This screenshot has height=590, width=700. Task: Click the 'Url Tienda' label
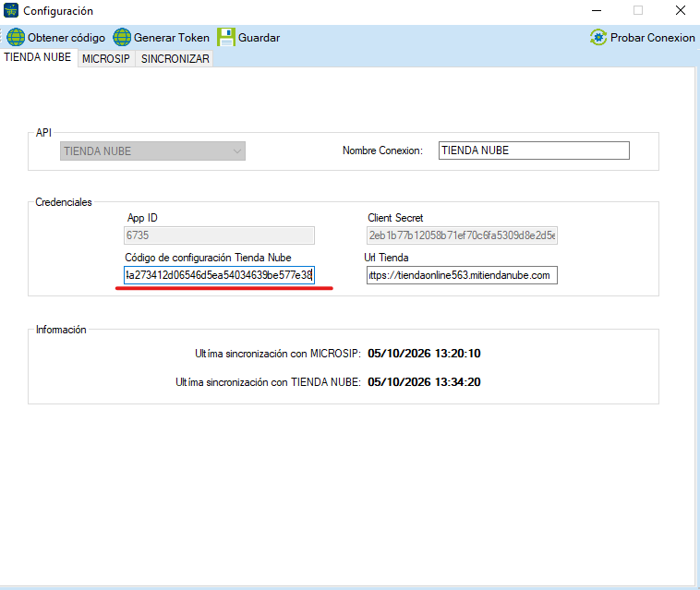(x=386, y=258)
